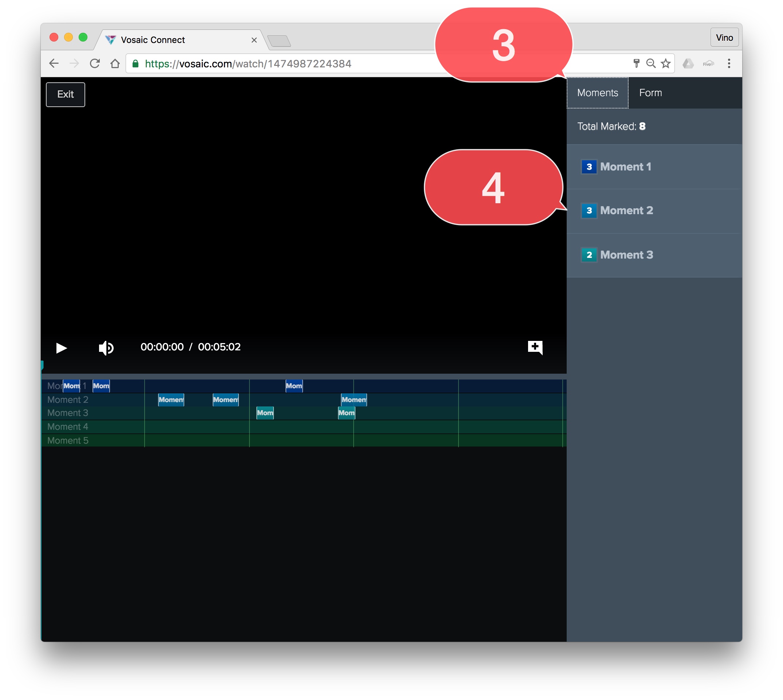
Task: Open Moment 1 in the sidebar list
Action: click(x=625, y=166)
